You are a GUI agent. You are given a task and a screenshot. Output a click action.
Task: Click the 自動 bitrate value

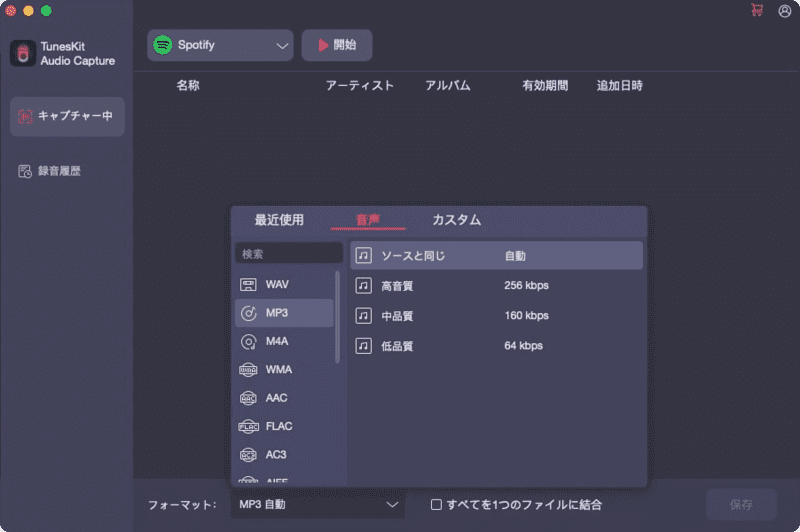(515, 256)
